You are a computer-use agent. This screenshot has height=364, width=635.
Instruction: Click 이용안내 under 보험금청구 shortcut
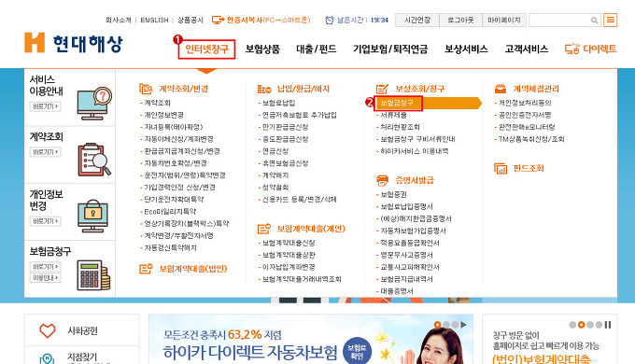point(46,278)
